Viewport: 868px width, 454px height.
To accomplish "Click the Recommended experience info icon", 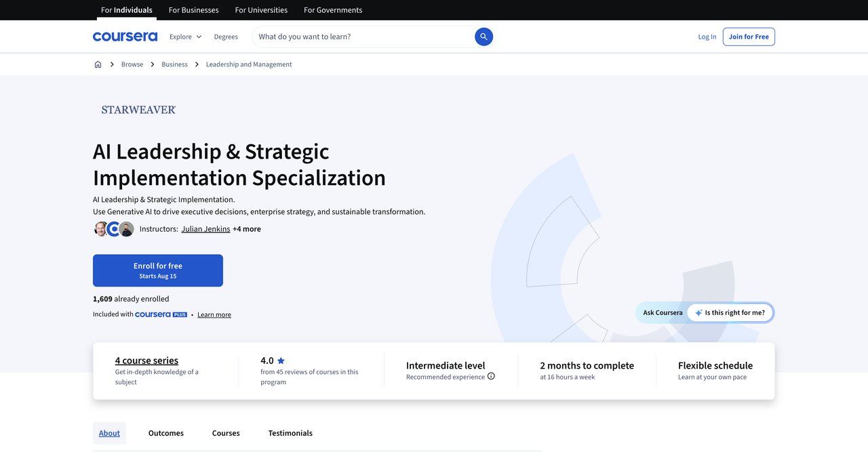I will 491,376.
